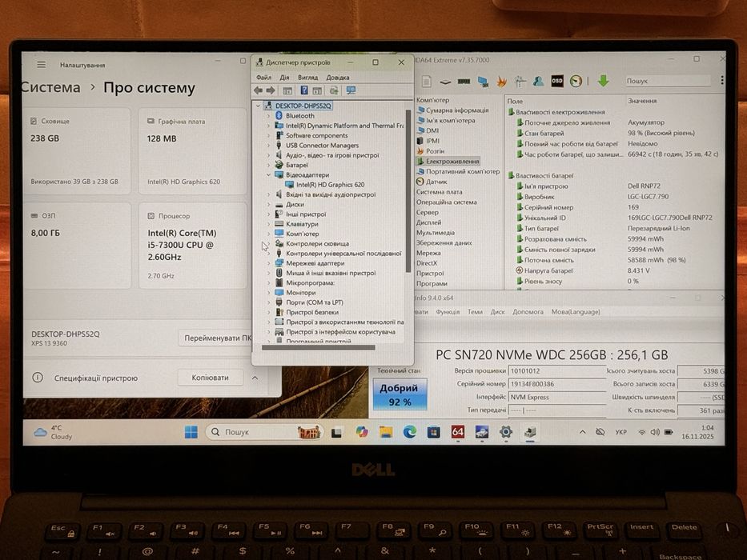Screen dimensions: 747x560
Task: Open the weather widget showing 4°C Cloudy
Action: pyautogui.click(x=54, y=432)
